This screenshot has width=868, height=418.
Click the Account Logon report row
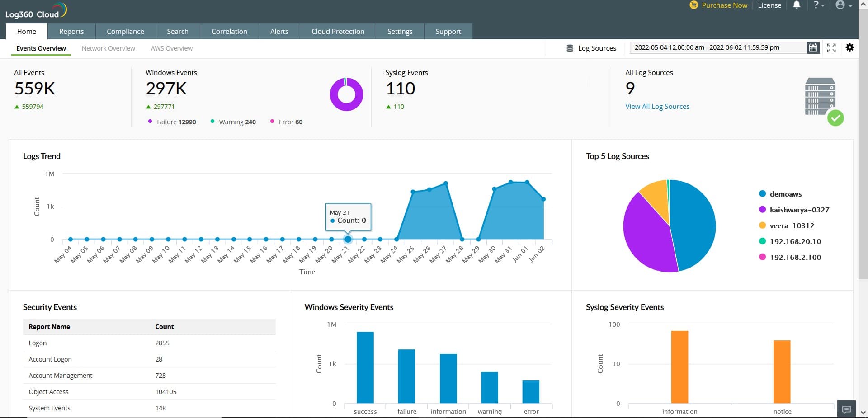[x=149, y=359]
